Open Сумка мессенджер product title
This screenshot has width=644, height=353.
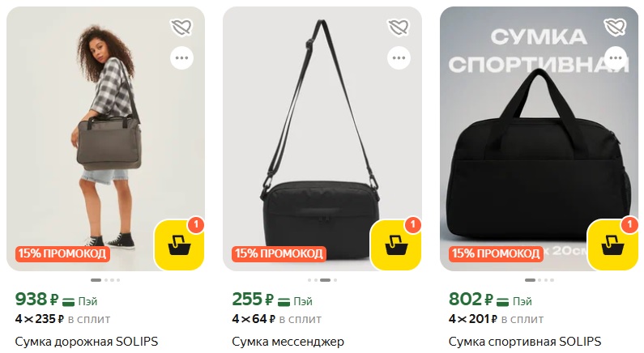click(x=288, y=341)
